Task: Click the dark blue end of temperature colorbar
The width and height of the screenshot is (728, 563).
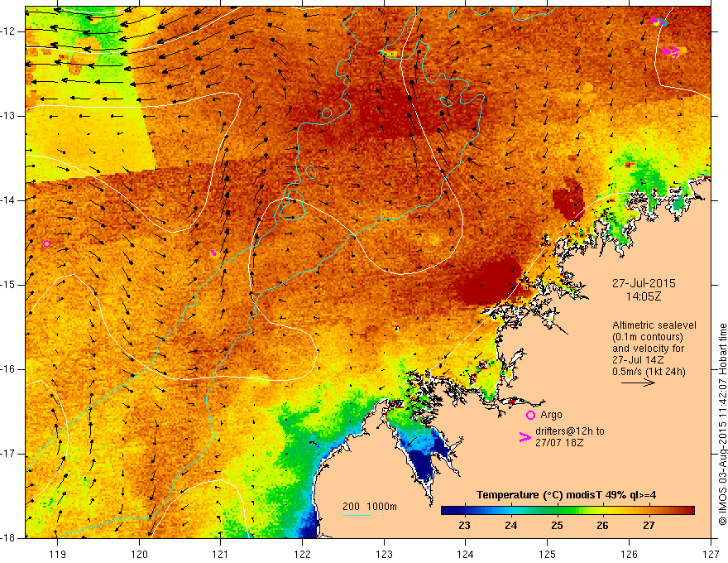Action: coord(448,511)
